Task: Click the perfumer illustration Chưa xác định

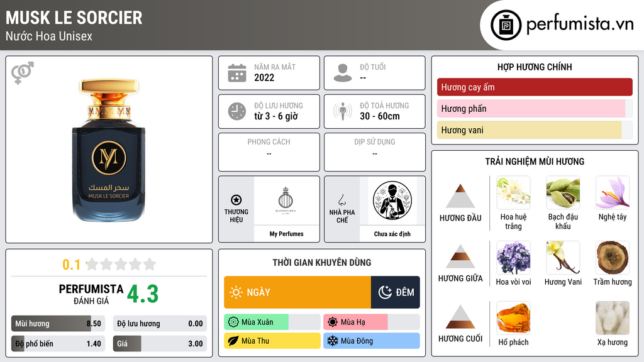Action: pos(392,200)
